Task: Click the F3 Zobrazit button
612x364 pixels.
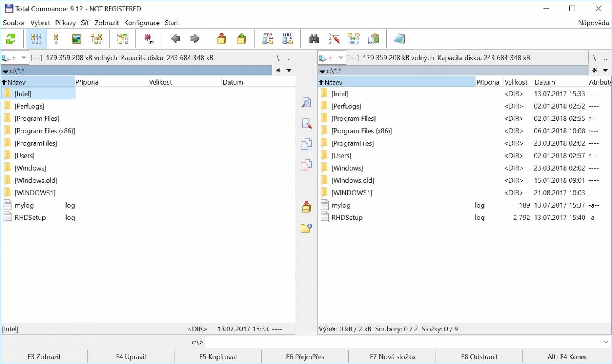Action: tap(44, 357)
